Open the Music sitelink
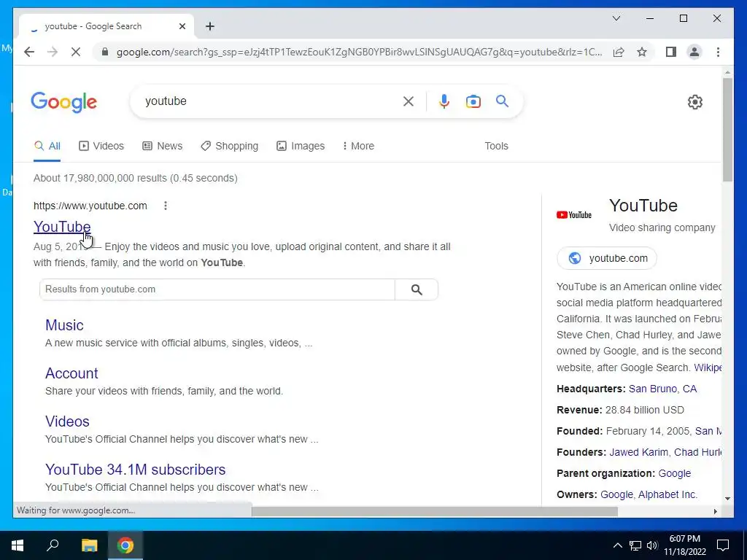Viewport: 747px width, 560px height. pyautogui.click(x=64, y=325)
